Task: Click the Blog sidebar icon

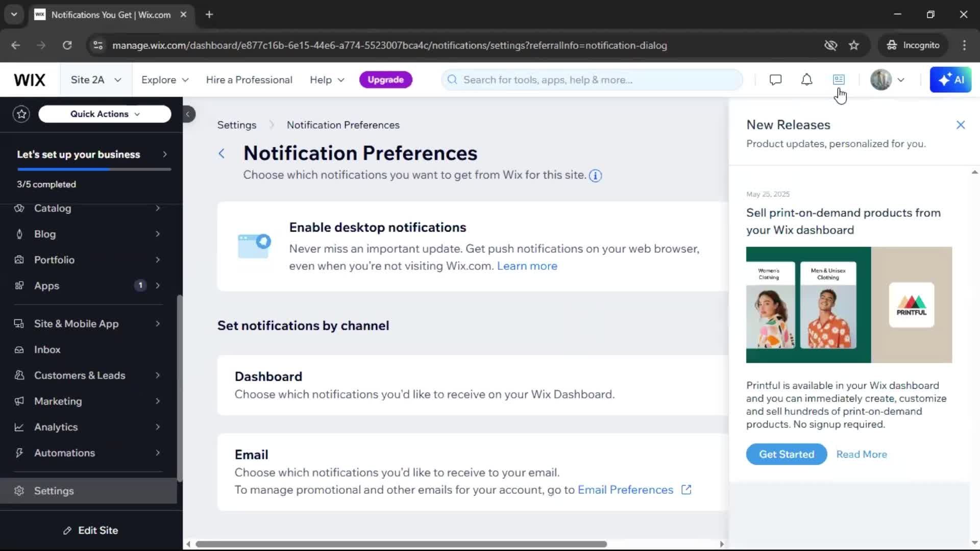Action: (x=19, y=234)
